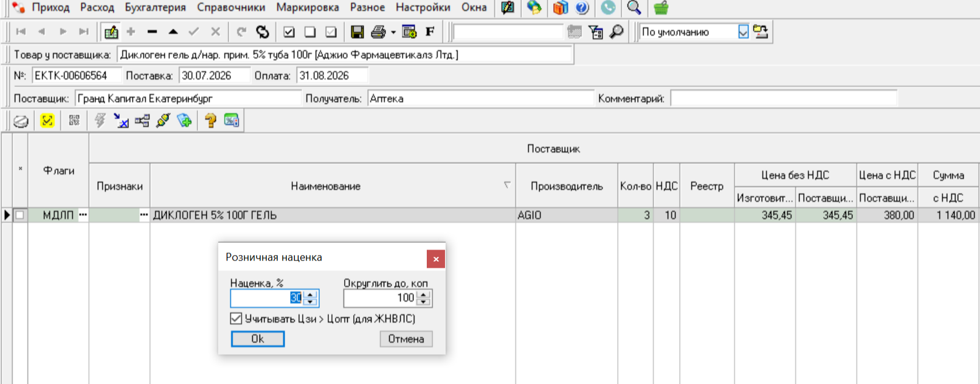980x384 pixels.
Task: Click the notepad with pencil icon in menu bar
Action: tap(508, 7)
